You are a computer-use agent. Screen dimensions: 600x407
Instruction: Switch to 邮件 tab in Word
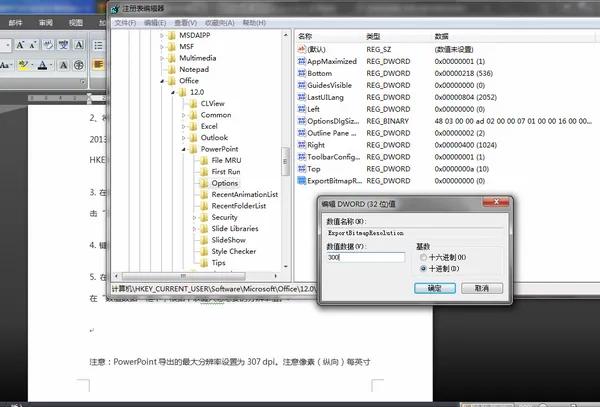(x=15, y=23)
